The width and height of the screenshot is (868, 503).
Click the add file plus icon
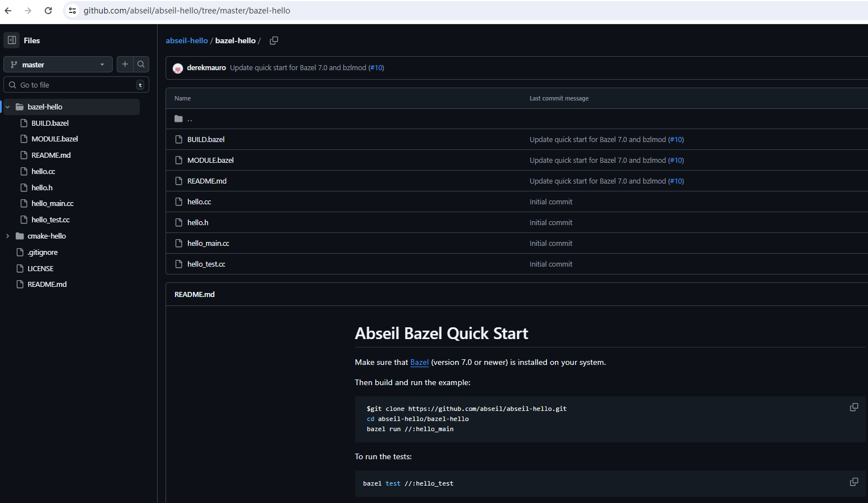coord(125,65)
